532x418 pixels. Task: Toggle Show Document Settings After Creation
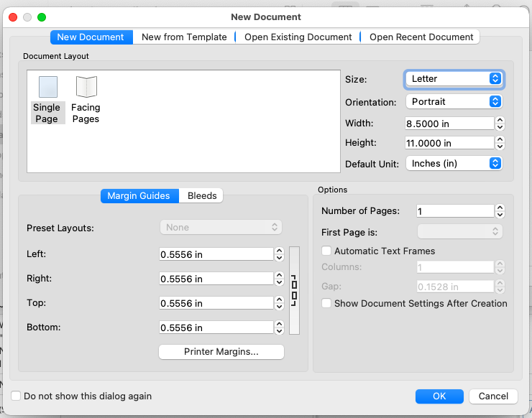(326, 304)
